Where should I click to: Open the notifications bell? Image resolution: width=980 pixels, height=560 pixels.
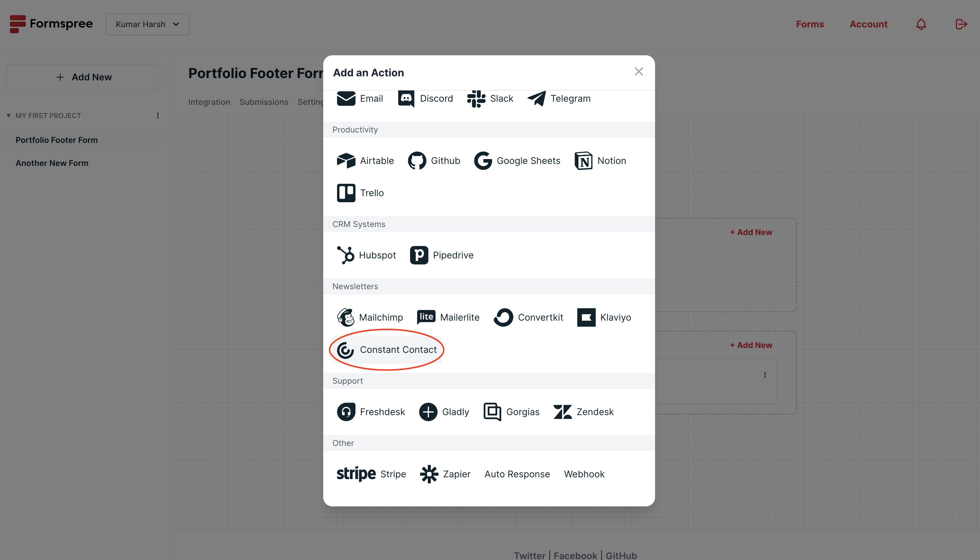pyautogui.click(x=921, y=24)
